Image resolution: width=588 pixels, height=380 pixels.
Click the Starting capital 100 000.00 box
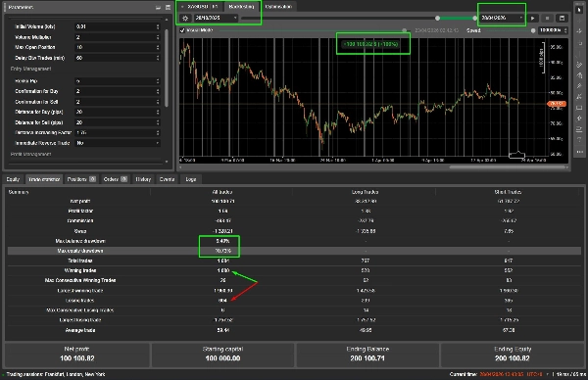pyautogui.click(x=222, y=355)
